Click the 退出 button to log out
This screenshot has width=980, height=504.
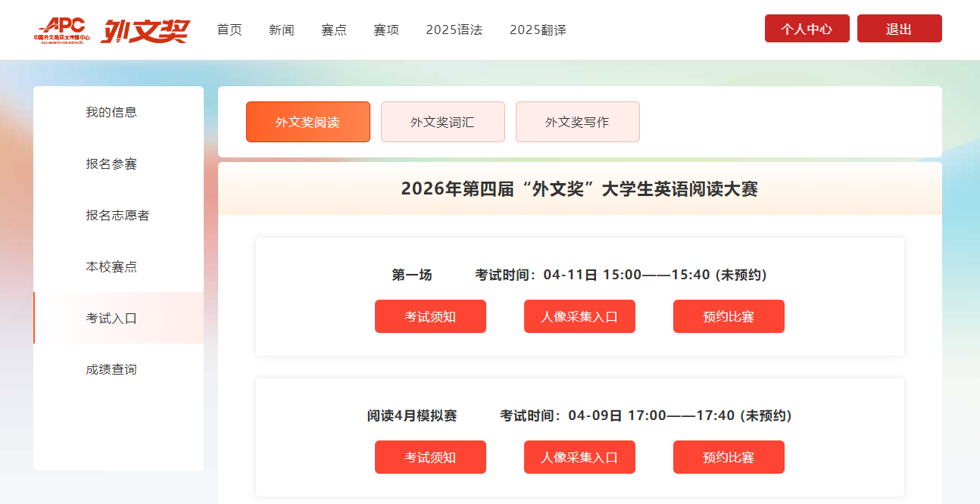(900, 29)
